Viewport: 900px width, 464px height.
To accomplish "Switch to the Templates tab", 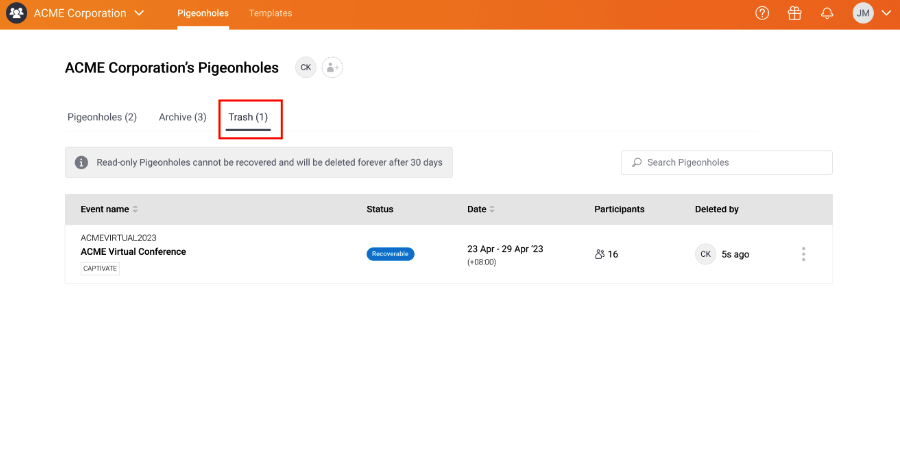I will [270, 13].
